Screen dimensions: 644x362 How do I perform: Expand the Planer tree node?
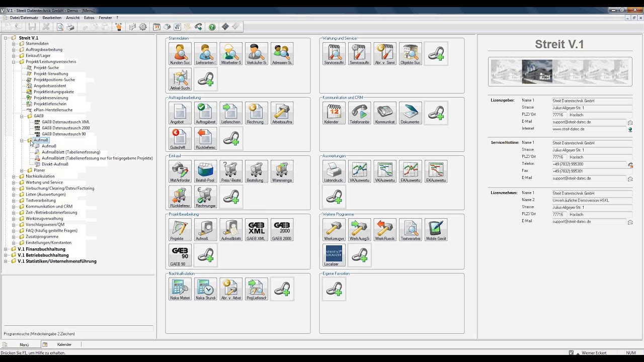(22, 170)
